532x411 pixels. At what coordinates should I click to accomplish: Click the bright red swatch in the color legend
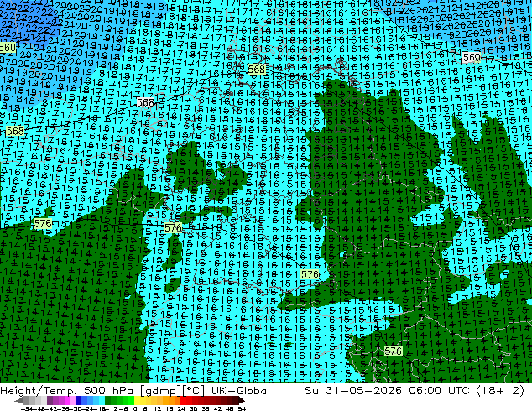pyautogui.click(x=183, y=400)
